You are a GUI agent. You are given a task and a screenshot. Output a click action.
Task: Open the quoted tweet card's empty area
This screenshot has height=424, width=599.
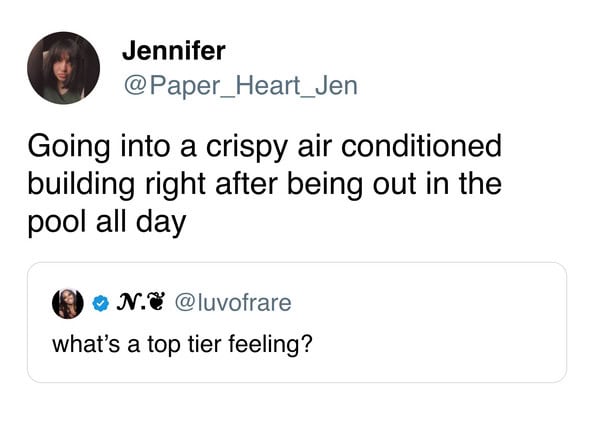point(439,325)
